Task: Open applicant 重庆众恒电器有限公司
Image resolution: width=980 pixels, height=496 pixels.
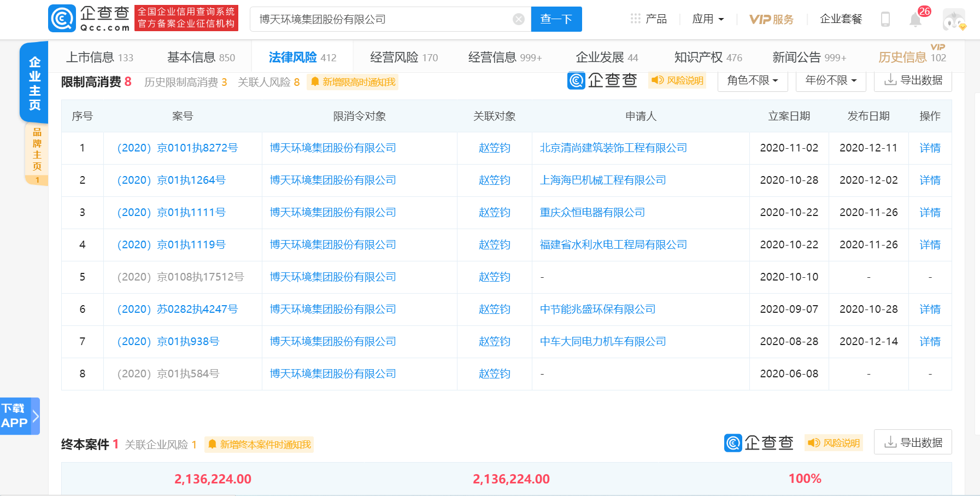Action: click(592, 213)
